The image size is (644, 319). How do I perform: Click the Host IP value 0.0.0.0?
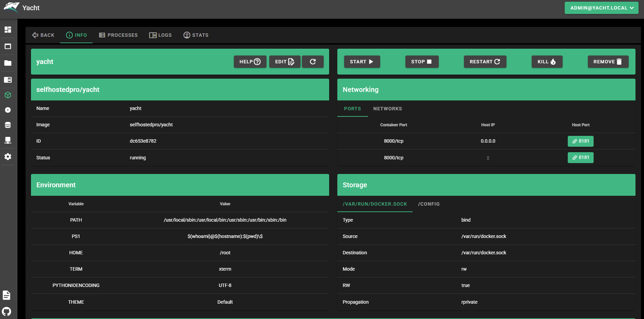click(488, 141)
